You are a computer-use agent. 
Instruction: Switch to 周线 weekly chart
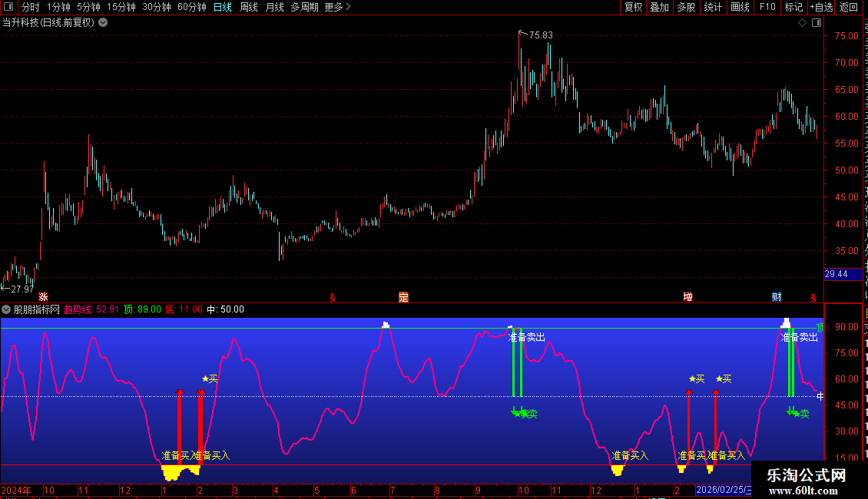[249, 7]
